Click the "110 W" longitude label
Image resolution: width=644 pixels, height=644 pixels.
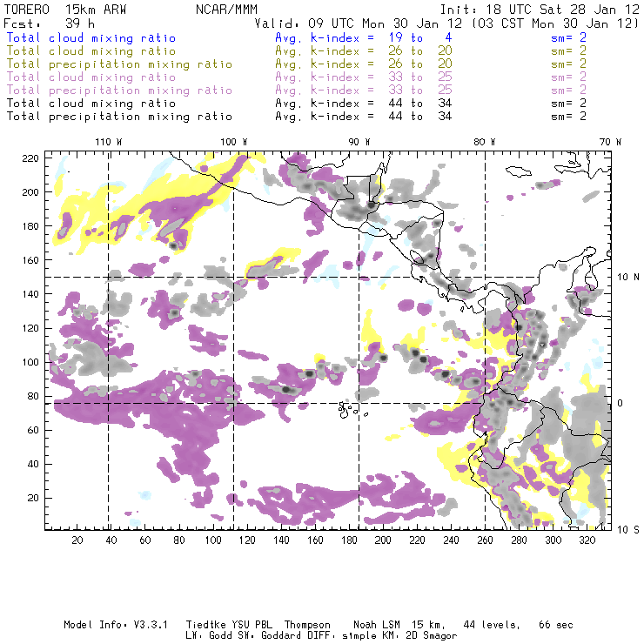pos(109,142)
